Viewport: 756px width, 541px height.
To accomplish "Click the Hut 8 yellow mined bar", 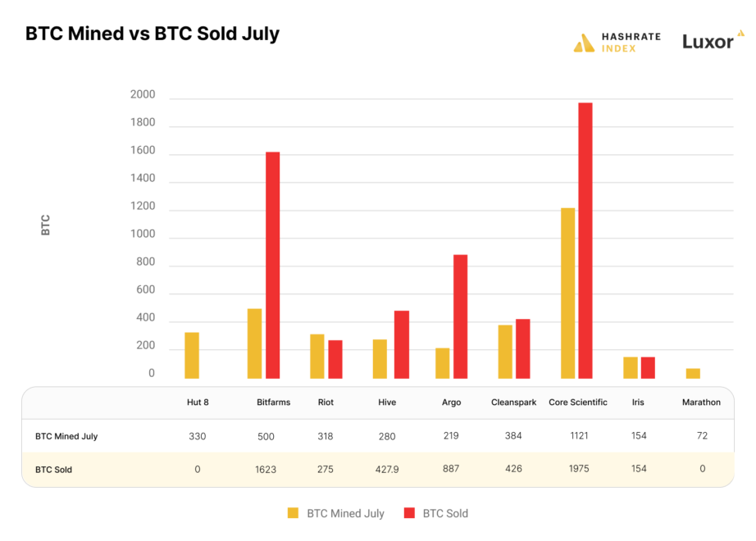I will (x=192, y=355).
